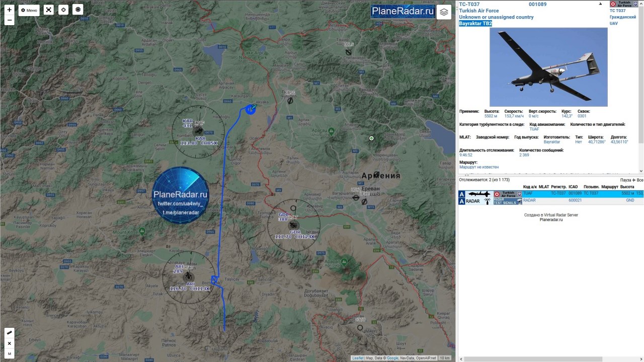The image size is (644, 362).
Task: Click RADAR antenna silhouette in list
Action: [487, 201]
